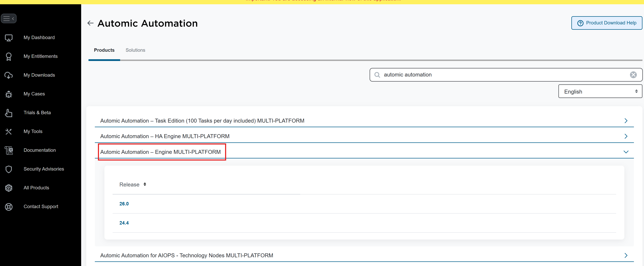Switch to the Solutions tab
The height and width of the screenshot is (266, 644).
[x=135, y=50]
